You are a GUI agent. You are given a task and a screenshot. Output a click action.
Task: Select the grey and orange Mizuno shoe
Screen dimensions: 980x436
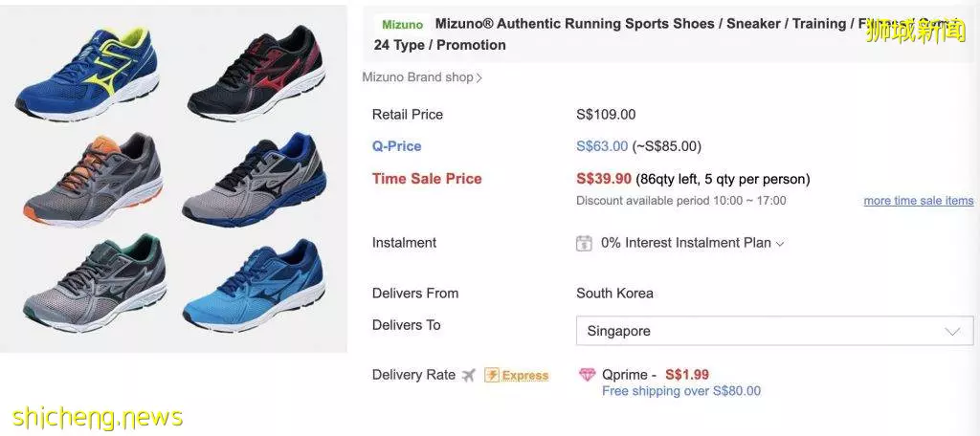tap(93, 179)
